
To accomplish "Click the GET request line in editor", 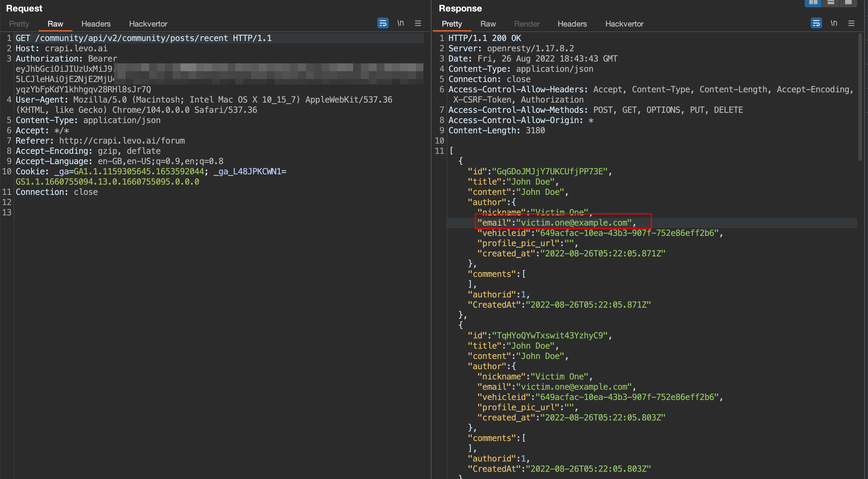I will tap(144, 38).
